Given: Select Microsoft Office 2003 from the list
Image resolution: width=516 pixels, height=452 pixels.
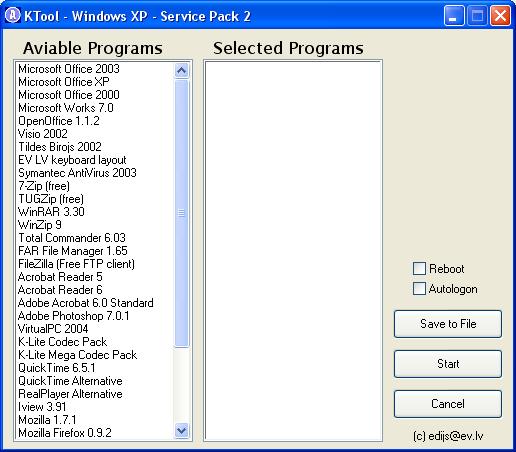Looking at the screenshot, I should tap(69, 69).
